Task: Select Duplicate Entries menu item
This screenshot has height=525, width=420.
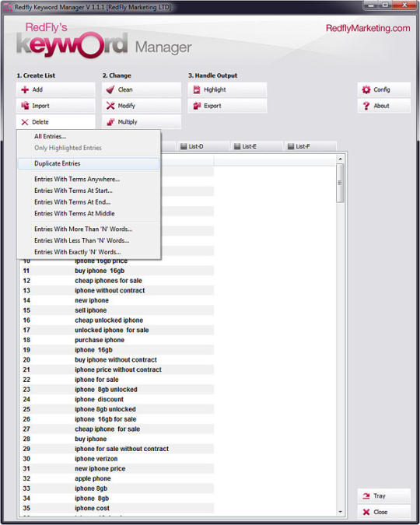Action: coord(89,163)
